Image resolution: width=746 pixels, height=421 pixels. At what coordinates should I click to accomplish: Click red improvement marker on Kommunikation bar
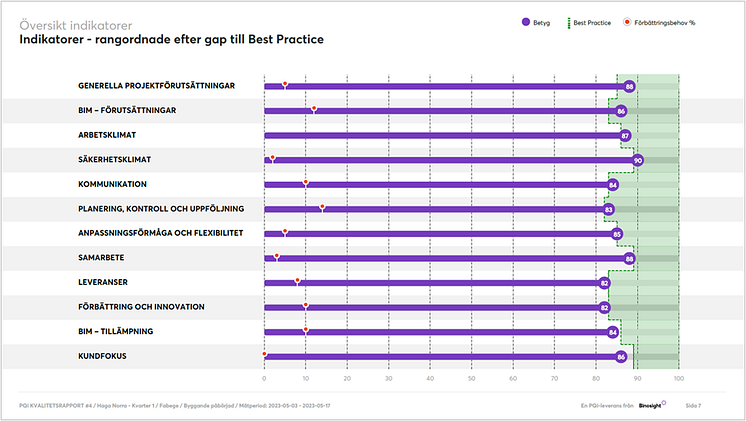[305, 183]
